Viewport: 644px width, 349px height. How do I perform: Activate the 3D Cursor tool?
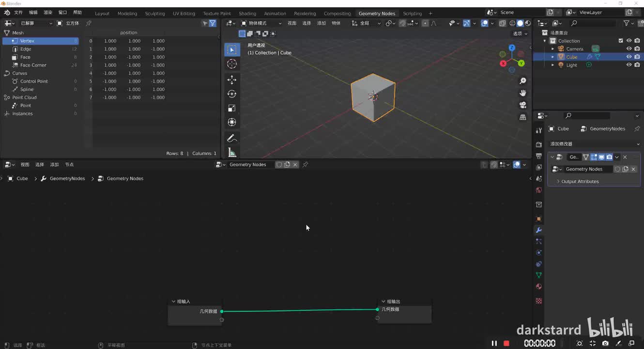232,64
